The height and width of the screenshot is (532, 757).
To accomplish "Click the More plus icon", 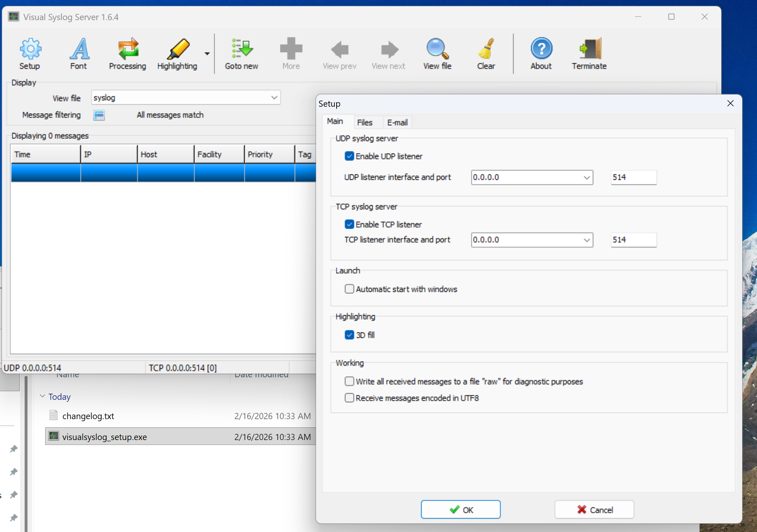I will tap(291, 53).
